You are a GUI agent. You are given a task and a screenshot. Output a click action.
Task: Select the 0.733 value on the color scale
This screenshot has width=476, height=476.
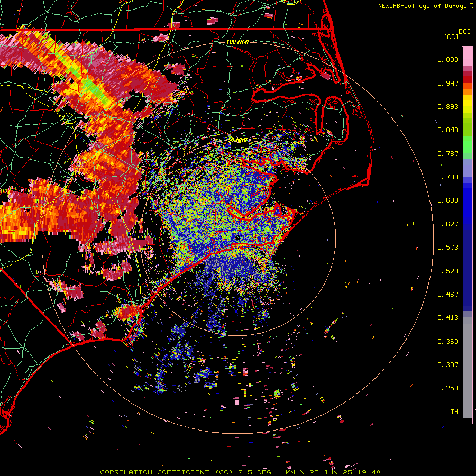point(448,177)
